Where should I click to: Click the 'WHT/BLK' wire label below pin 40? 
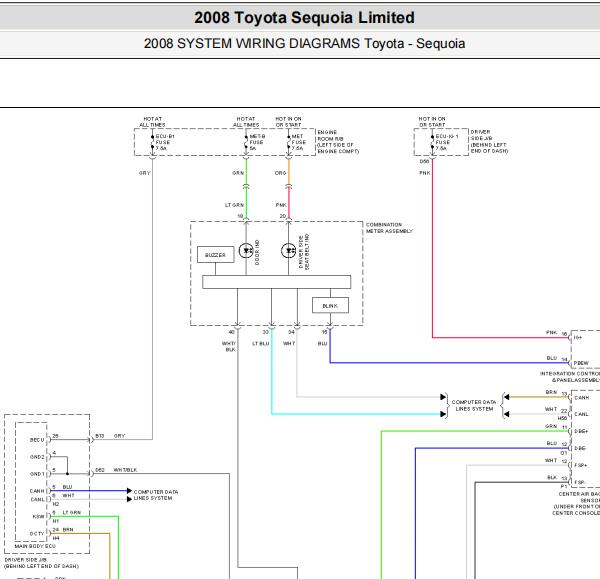click(x=229, y=346)
